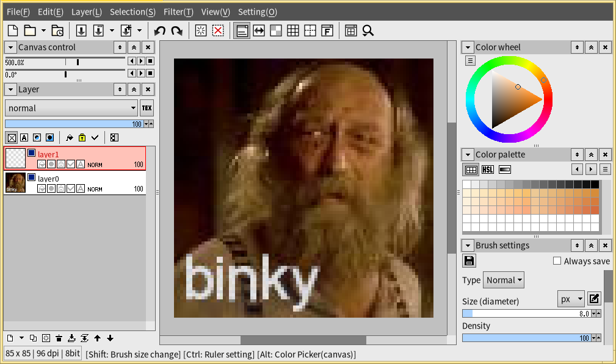The image size is (616, 364).
Task: Toggle the grid display icon in toolbar
Action: click(292, 30)
